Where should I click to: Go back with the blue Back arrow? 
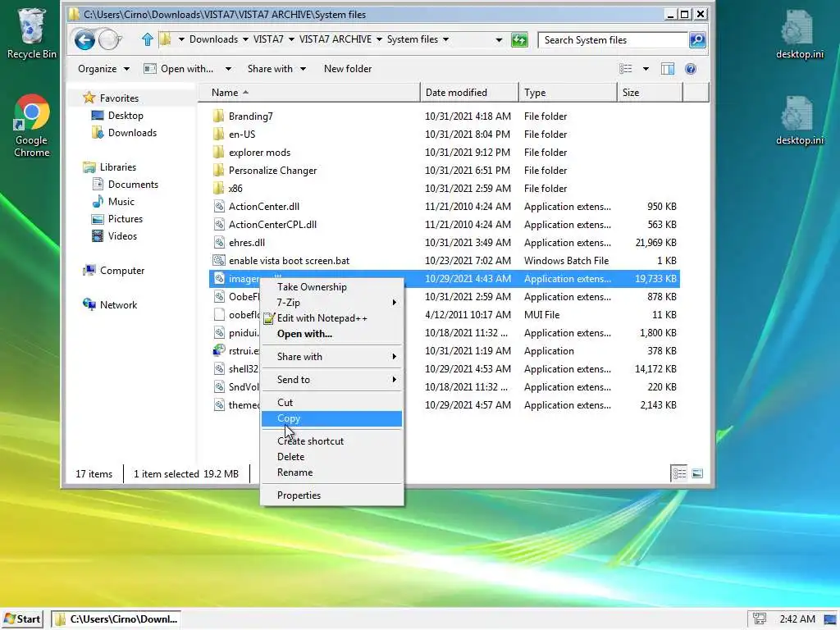point(84,39)
